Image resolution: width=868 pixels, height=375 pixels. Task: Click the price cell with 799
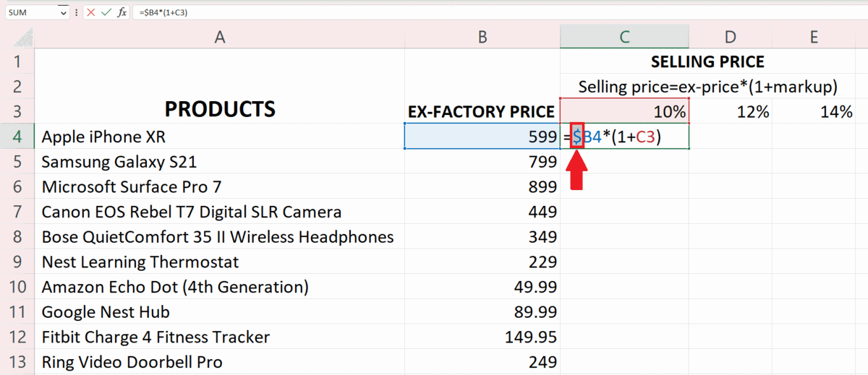[482, 161]
